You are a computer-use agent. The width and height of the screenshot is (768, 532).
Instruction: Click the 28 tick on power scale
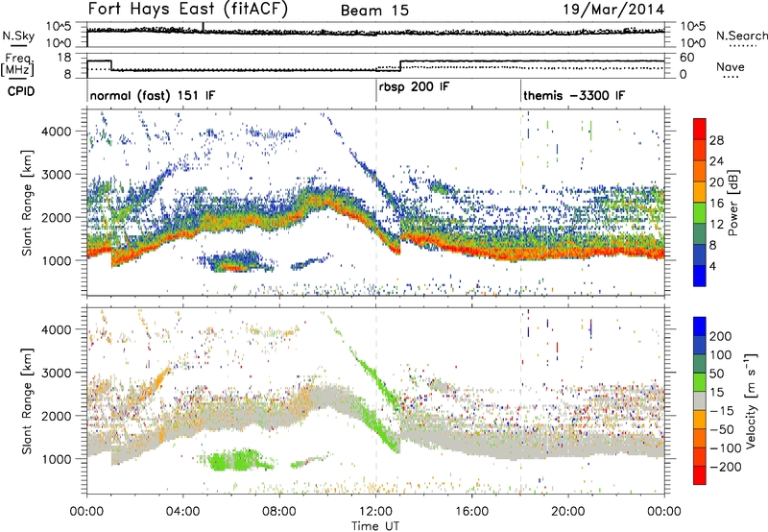716,140
